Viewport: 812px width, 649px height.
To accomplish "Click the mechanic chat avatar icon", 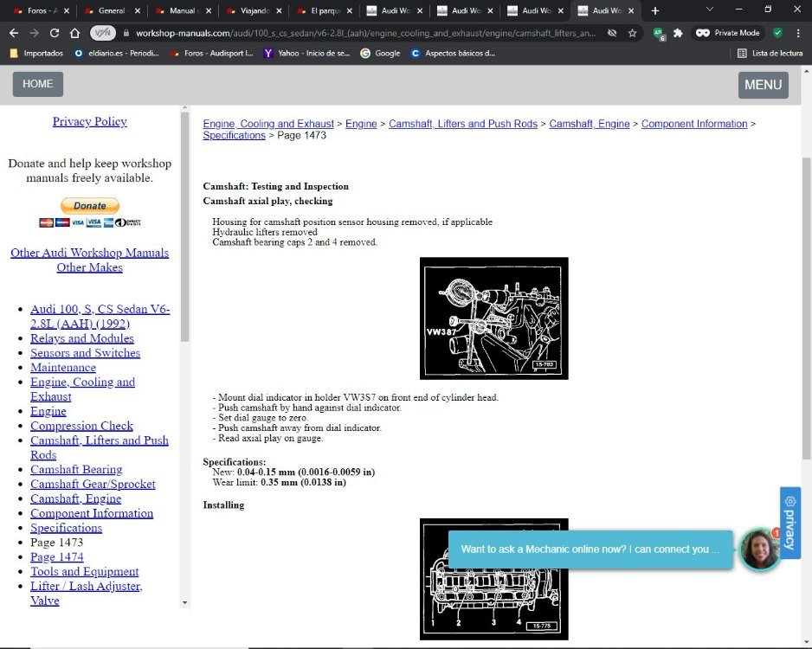I will click(x=760, y=549).
